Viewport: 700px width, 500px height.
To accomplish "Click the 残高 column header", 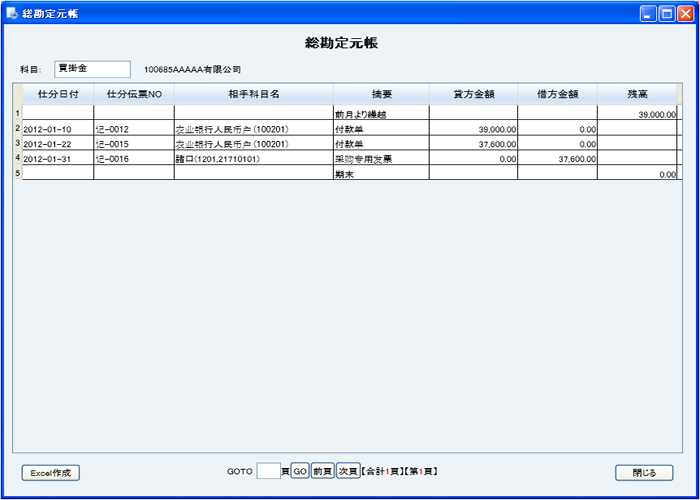I will point(637,94).
